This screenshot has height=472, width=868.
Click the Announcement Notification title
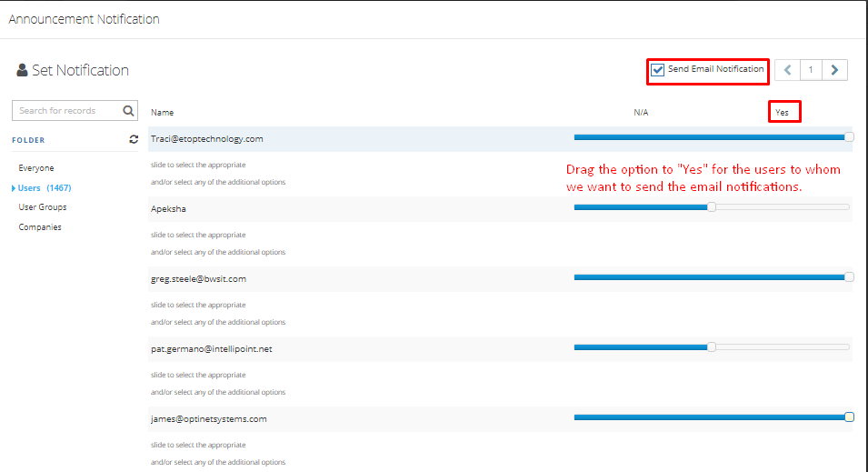[85, 19]
